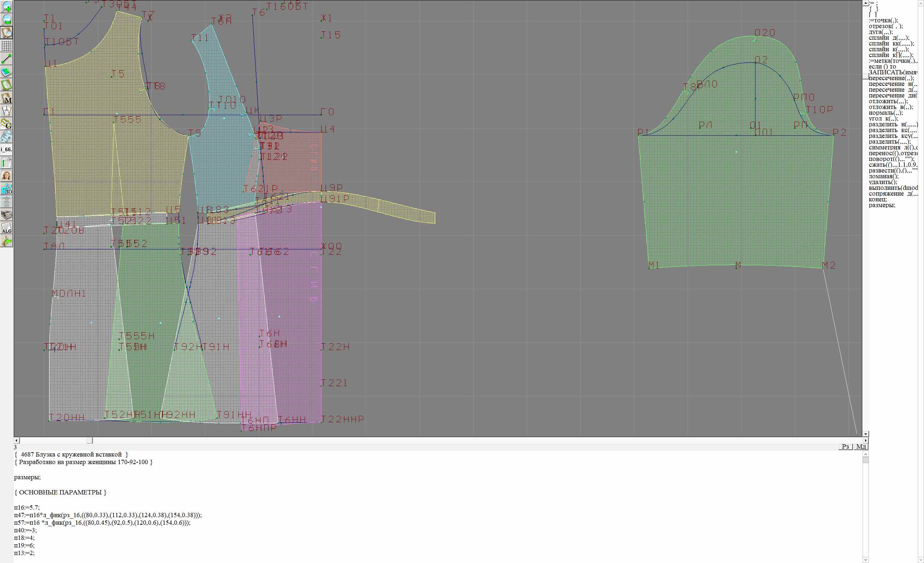Image resolution: width=924 pixels, height=563 pixels.
Task: Toggle the grid display icon
Action: 7,46
